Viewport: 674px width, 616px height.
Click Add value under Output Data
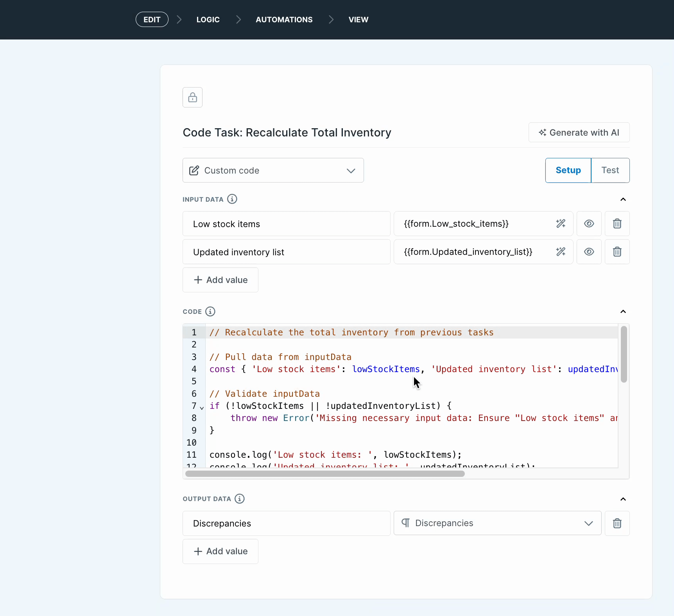tap(220, 552)
